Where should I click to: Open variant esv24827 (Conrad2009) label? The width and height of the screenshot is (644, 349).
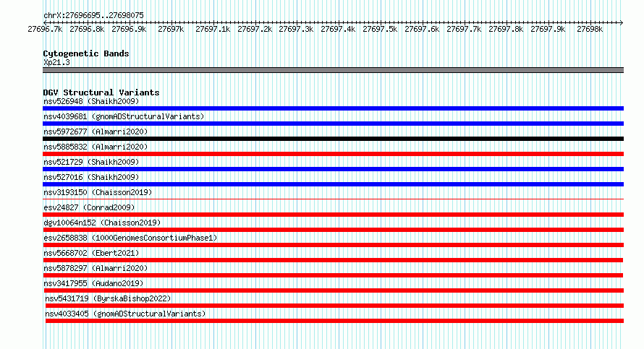[x=89, y=207]
